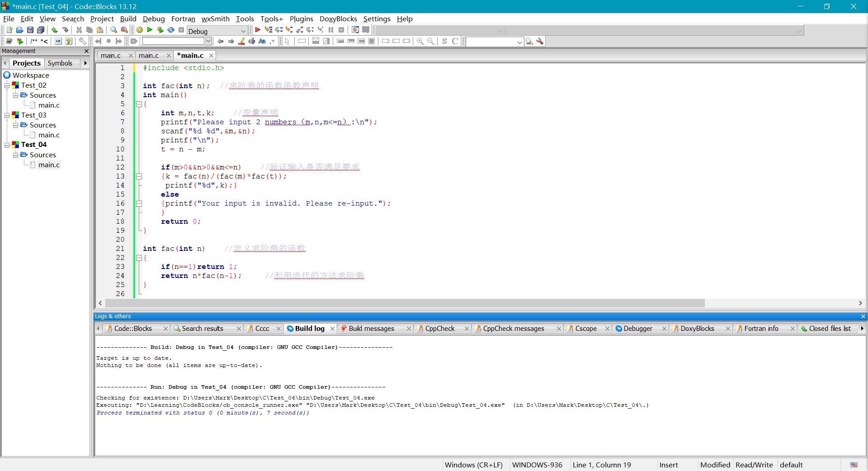This screenshot has width=868, height=471.
Task: Collapse Sources folder under Test_04
Action: pyautogui.click(x=15, y=155)
